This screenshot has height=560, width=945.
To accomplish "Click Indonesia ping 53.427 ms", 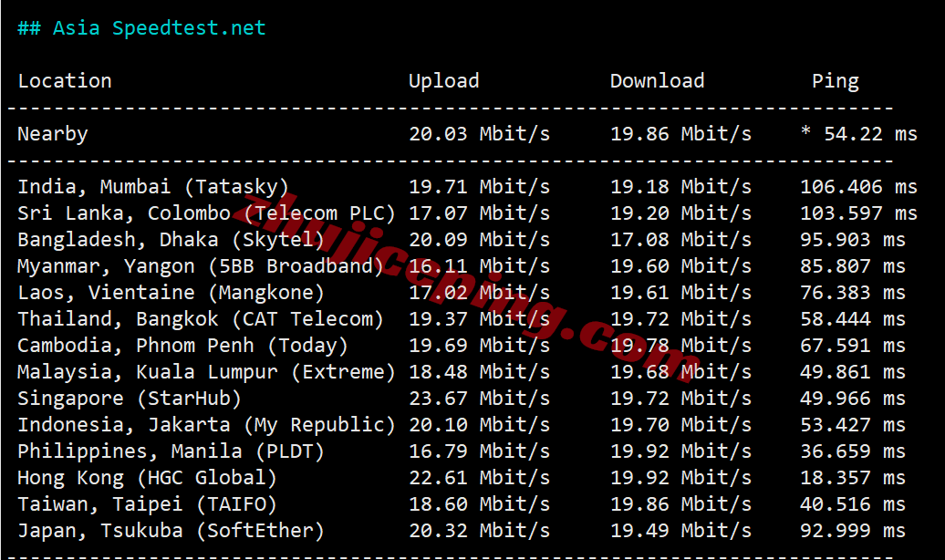I will click(x=852, y=426).
